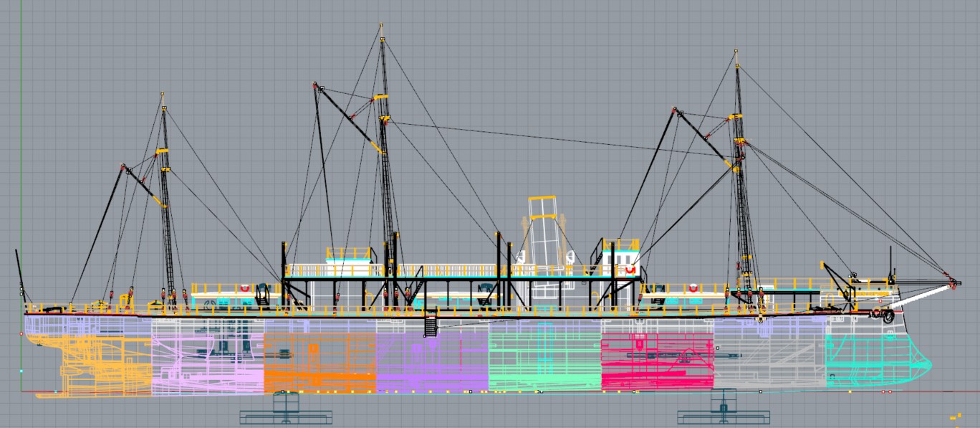Select the anchor ring at the bow

(x=888, y=315)
